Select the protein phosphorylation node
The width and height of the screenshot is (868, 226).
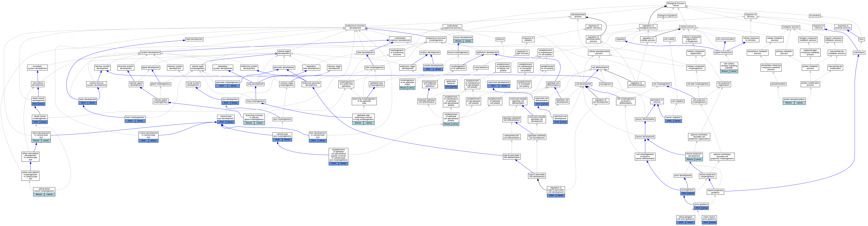click(794, 101)
